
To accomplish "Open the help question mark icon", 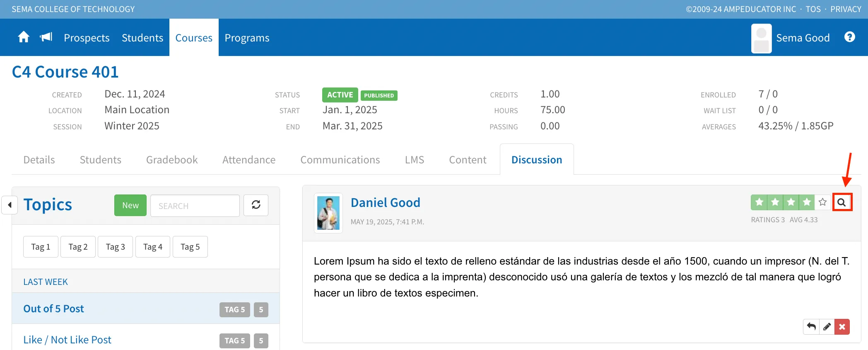I will pyautogui.click(x=850, y=37).
